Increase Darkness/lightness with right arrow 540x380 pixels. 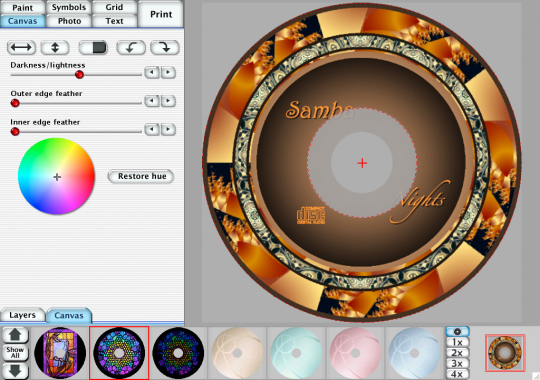pos(168,72)
